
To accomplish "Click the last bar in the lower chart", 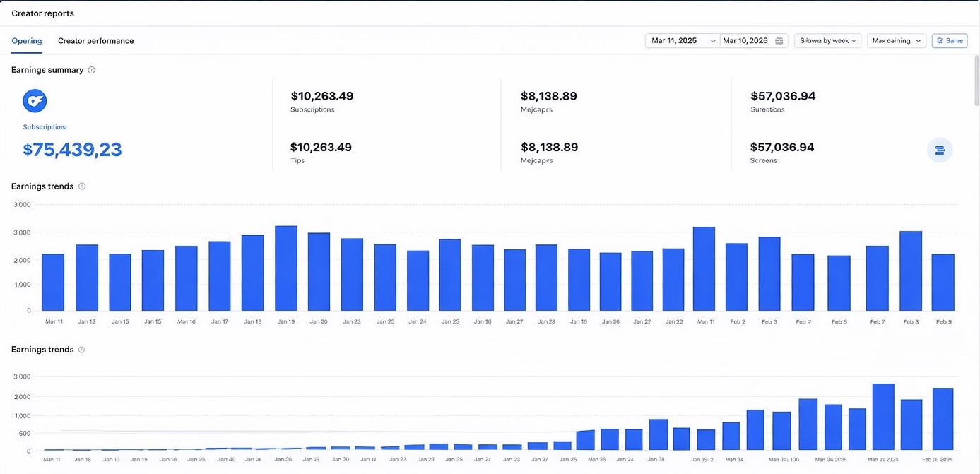I will click(943, 419).
